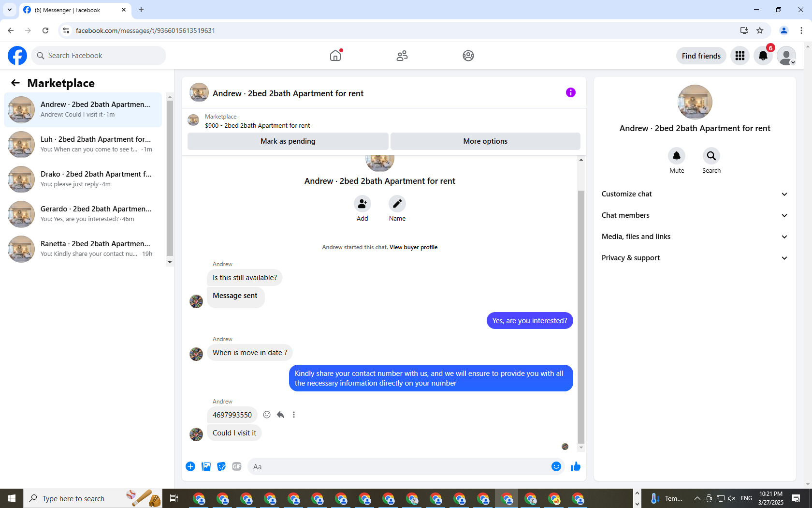Select the Messenger | Facebook browser tab

click(75, 10)
